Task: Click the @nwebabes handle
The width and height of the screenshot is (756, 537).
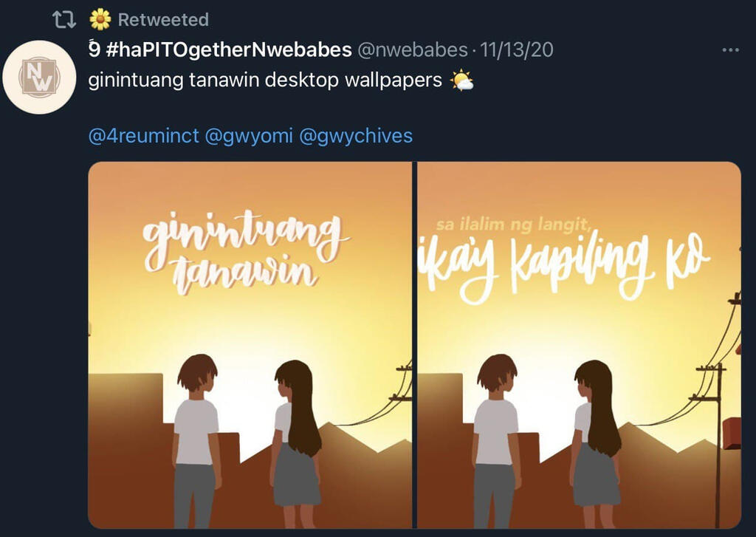Action: [413, 49]
